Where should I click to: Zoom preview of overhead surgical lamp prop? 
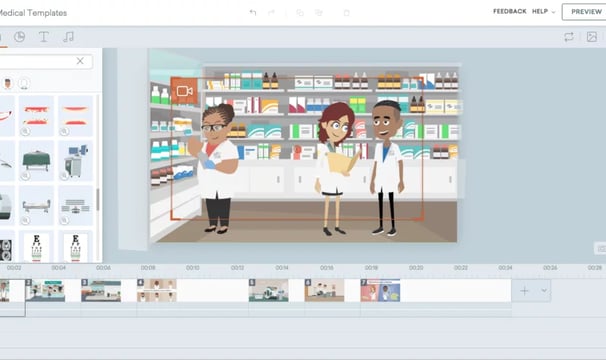pos(65,220)
